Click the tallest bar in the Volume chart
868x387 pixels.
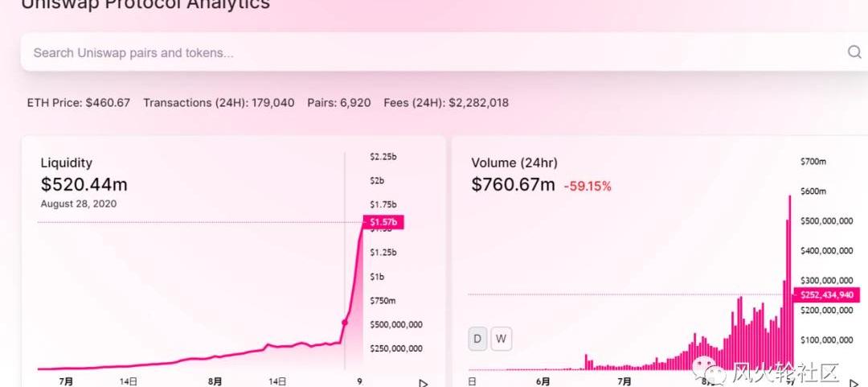coord(790,282)
